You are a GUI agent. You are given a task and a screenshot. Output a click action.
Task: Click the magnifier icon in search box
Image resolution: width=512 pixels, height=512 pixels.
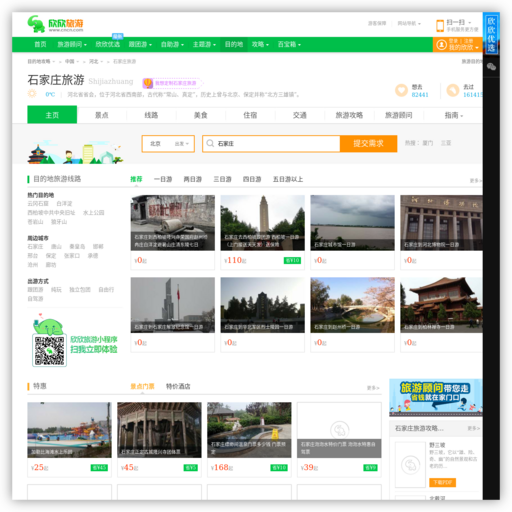(210, 143)
